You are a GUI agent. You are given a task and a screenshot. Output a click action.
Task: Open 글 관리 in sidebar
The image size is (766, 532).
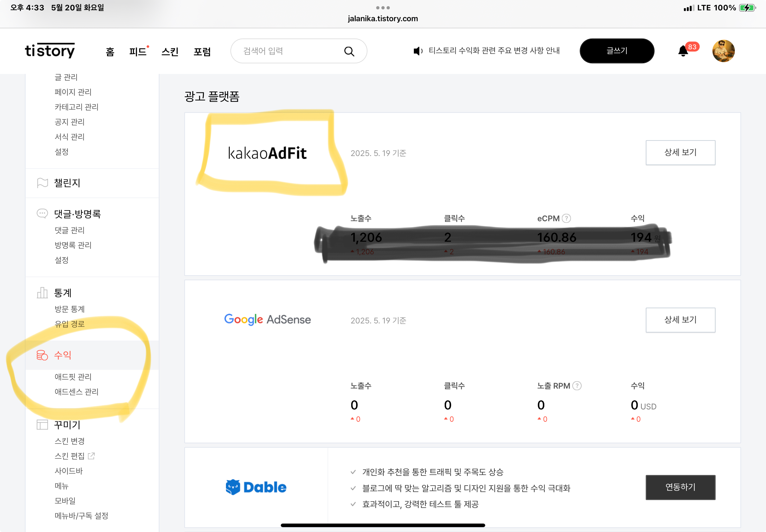click(66, 77)
